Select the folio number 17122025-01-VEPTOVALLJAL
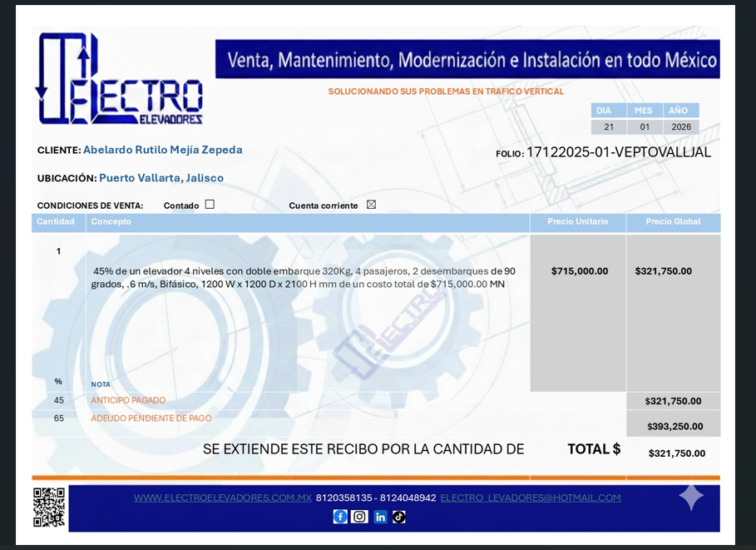 (618, 152)
